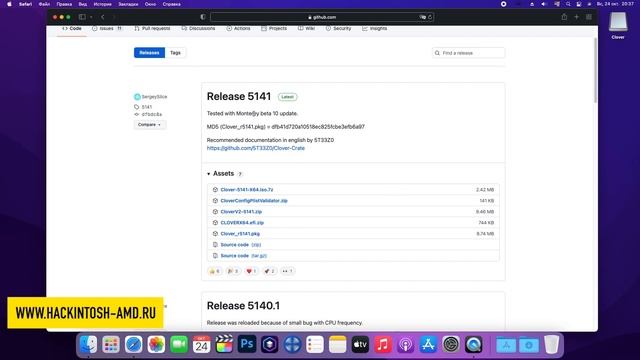Open Finder from the Dock
The image size is (640, 360).
coord(88,344)
